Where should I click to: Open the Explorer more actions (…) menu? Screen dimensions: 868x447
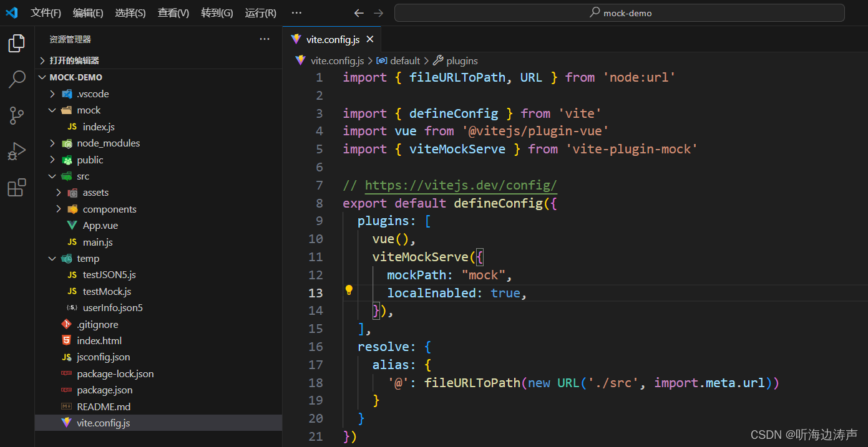pyautogui.click(x=264, y=39)
